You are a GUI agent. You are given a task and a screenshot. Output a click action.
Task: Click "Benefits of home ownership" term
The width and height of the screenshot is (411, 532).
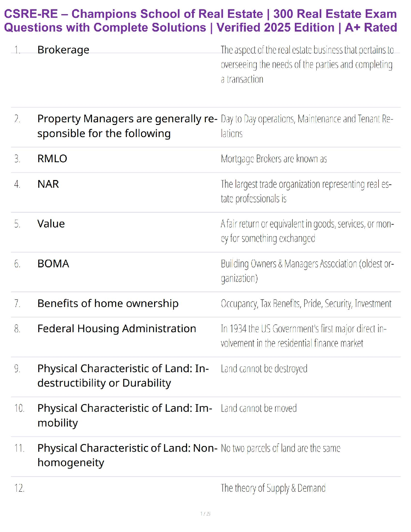point(108,303)
